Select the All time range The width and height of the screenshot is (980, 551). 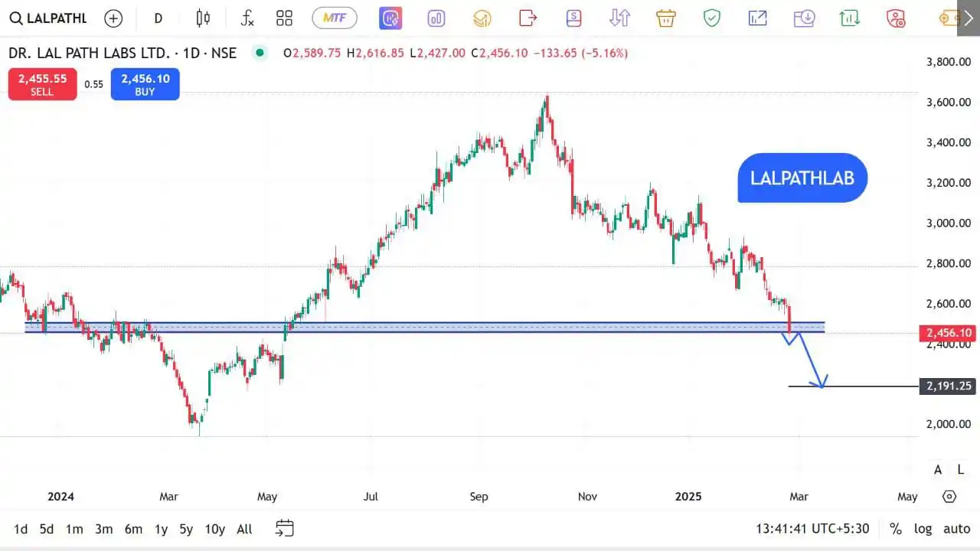pos(244,529)
